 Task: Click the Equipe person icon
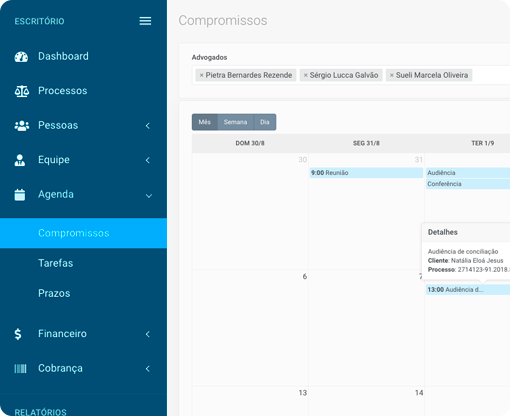point(20,160)
